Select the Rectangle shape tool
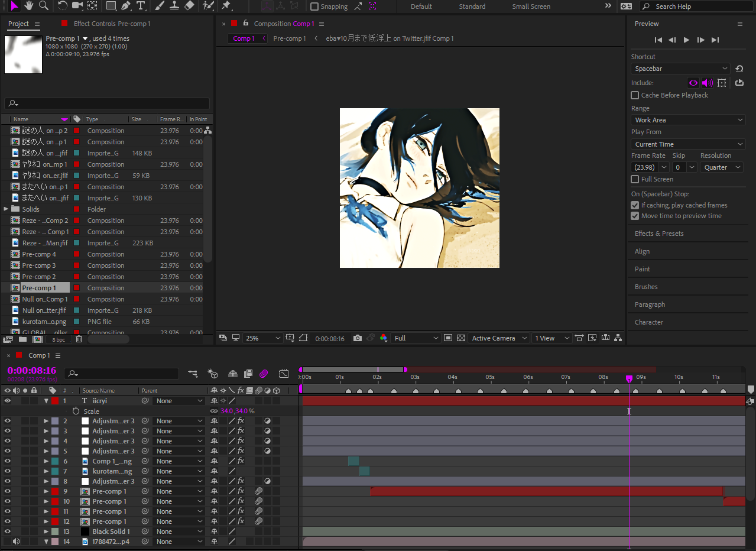Screen dimensions: 756x551 [x=111, y=6]
